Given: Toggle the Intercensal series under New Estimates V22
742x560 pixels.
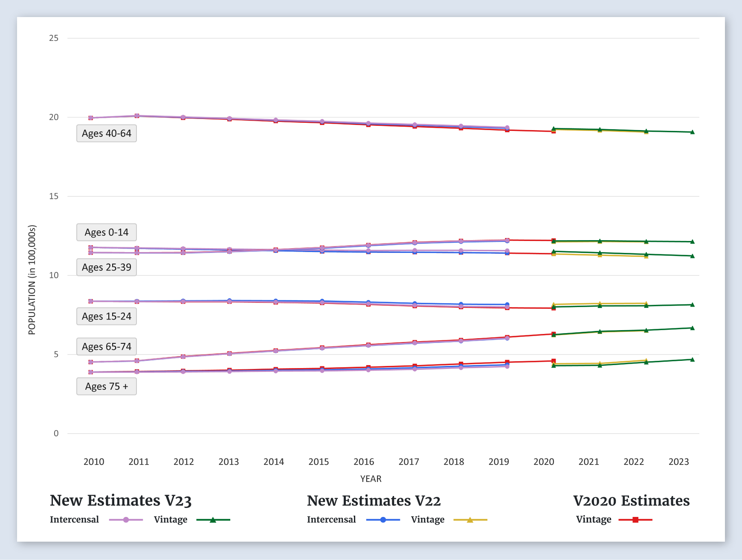Looking at the screenshot, I should click(331, 519).
